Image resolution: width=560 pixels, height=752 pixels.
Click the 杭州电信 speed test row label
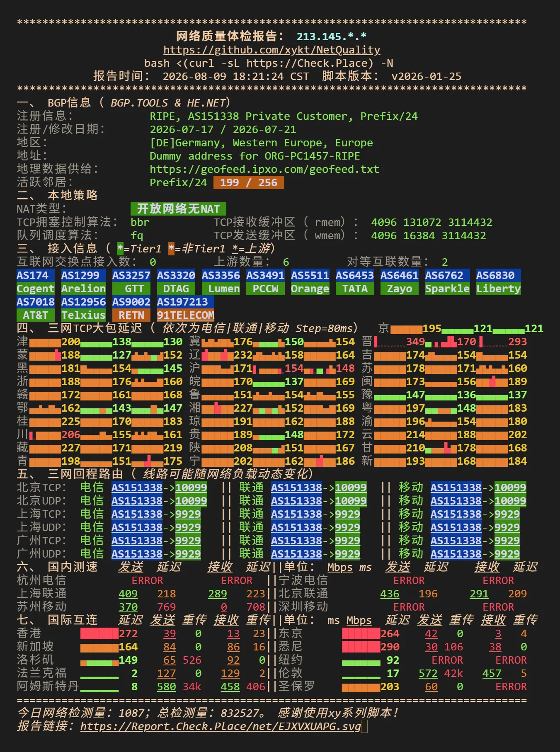41,580
